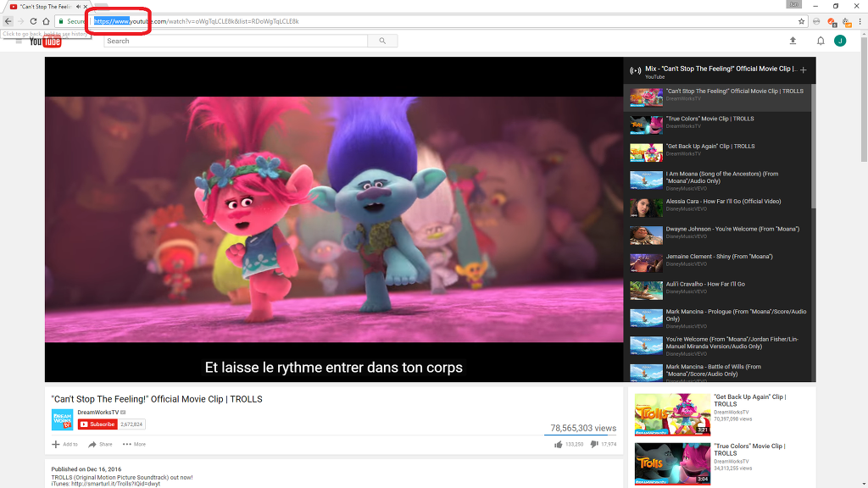Select the Can't Stop The Feeling browser tab
The height and width of the screenshot is (488, 868).
(x=46, y=7)
